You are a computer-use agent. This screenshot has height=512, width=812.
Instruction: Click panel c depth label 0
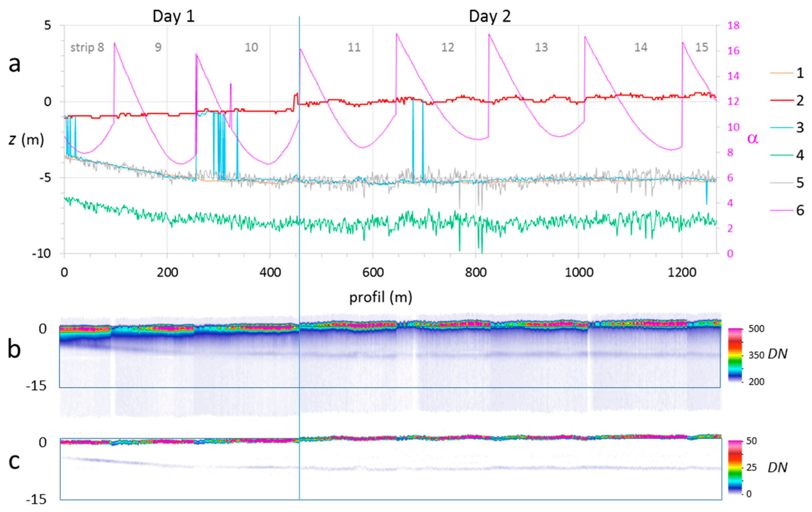[x=42, y=442]
